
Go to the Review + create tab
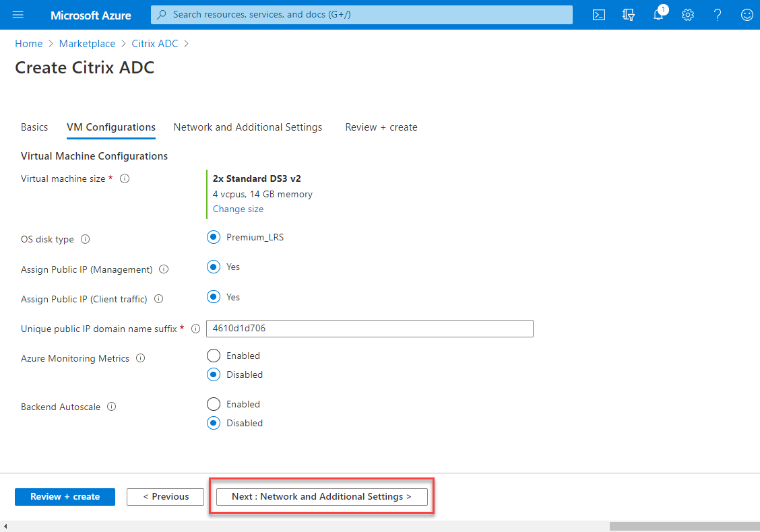point(381,127)
